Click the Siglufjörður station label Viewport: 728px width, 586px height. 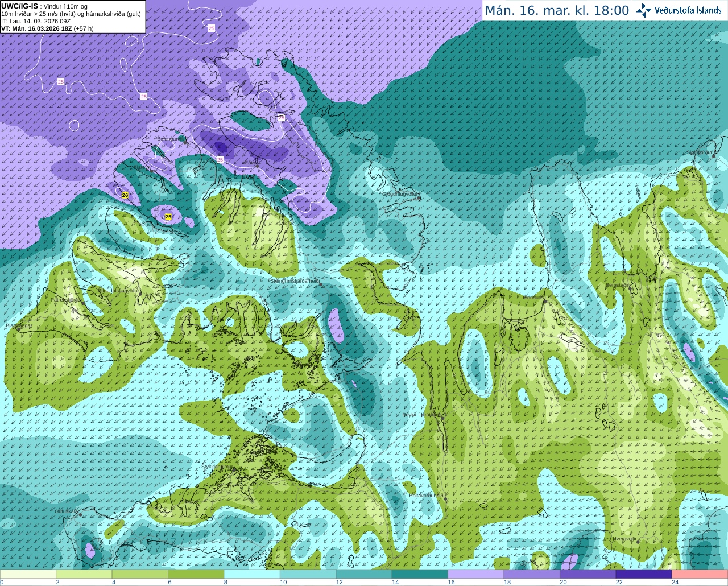[701, 152]
